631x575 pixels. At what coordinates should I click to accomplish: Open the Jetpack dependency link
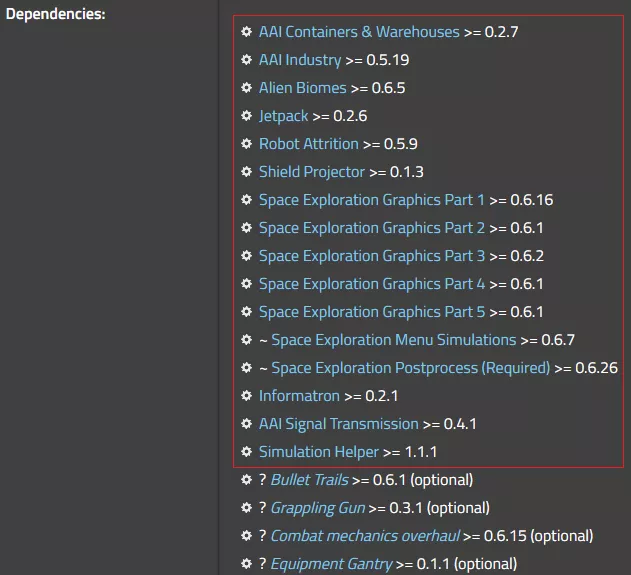click(283, 116)
